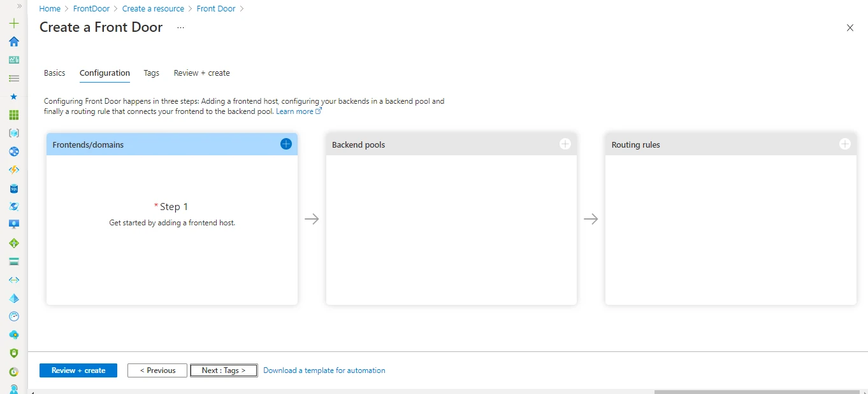The image size is (868, 394).
Task: Open Security Center shield icon
Action: pyautogui.click(x=14, y=353)
